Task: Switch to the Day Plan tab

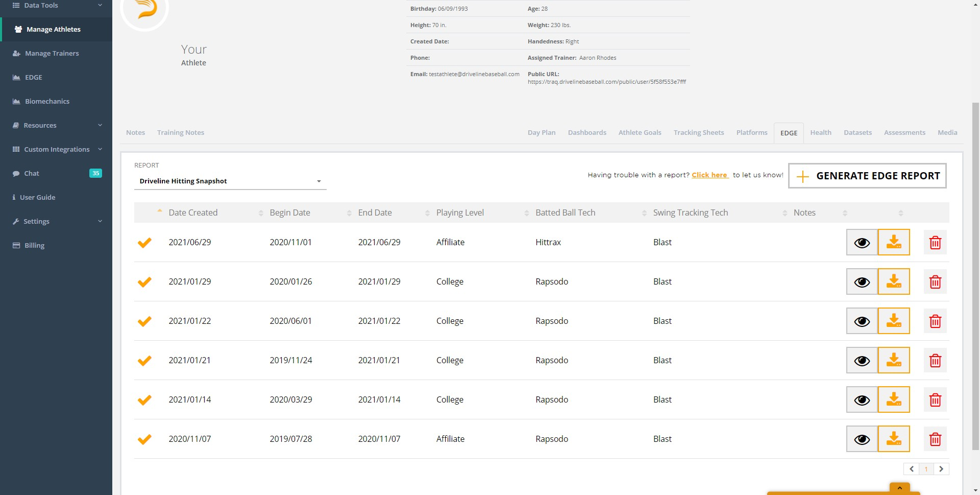Action: tap(542, 132)
